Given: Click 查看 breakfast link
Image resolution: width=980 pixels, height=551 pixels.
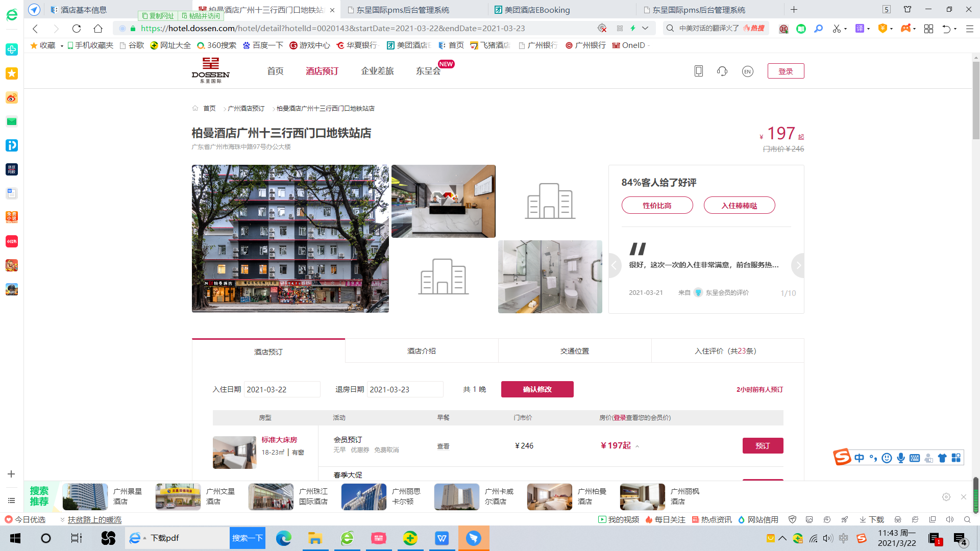Looking at the screenshot, I should tap(443, 446).
